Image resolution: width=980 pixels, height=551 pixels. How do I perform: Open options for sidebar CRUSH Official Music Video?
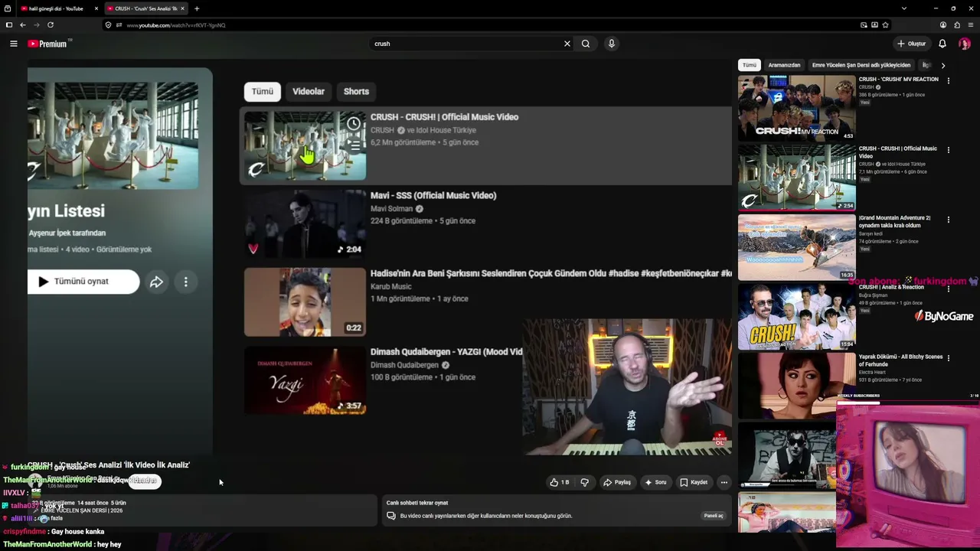click(949, 150)
